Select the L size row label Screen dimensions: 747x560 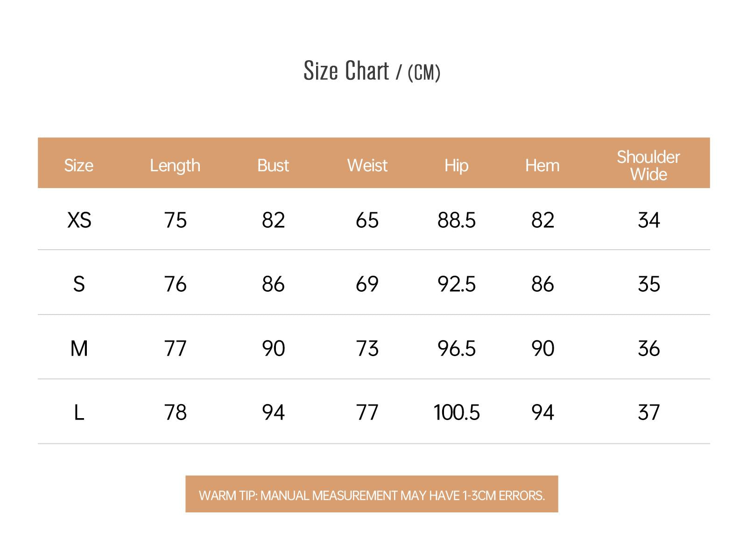click(79, 413)
